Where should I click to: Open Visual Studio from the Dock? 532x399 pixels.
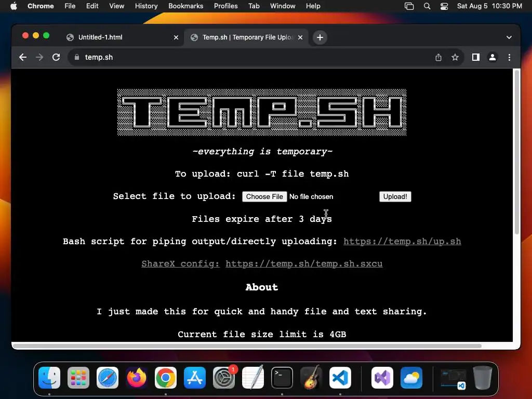pos(382,378)
